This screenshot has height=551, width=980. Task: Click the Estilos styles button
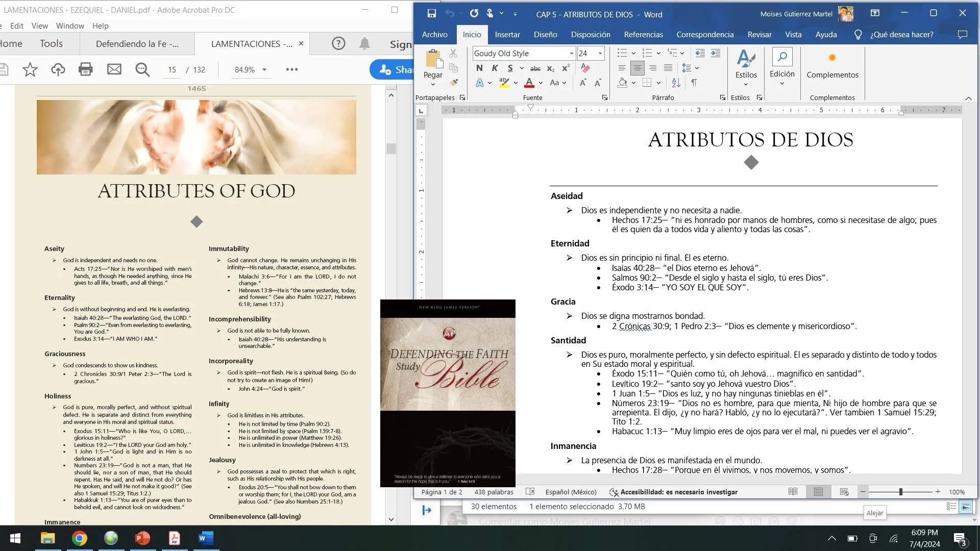pos(746,66)
